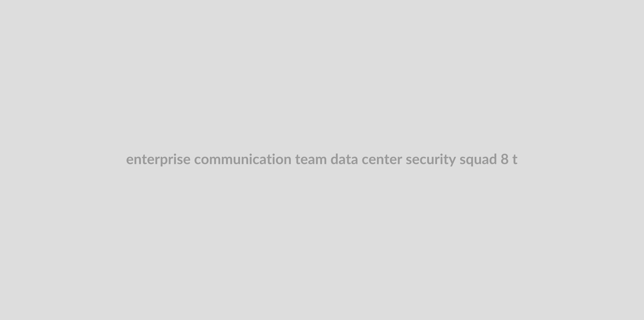Select the word 'data'
644x320 pixels.
click(344, 160)
